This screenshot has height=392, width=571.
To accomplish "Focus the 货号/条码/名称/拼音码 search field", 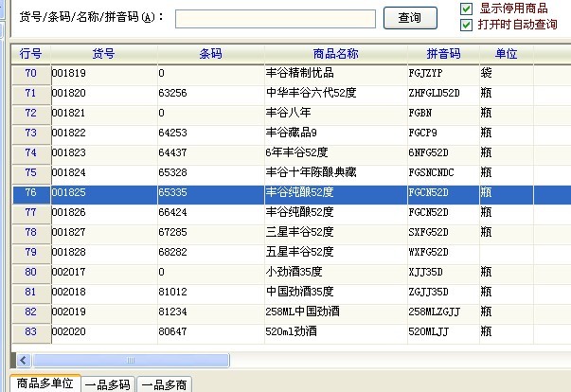I will tap(276, 19).
